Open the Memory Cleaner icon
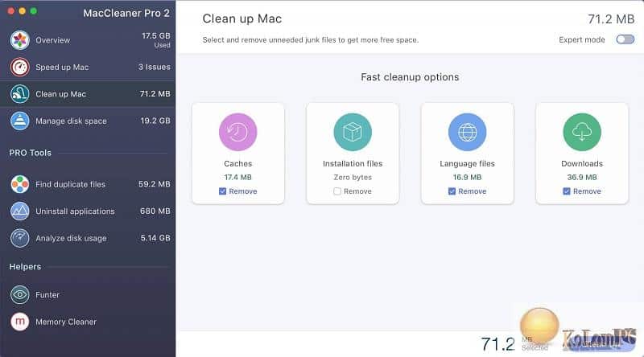Viewport: 644px width, 357px height. 19,322
